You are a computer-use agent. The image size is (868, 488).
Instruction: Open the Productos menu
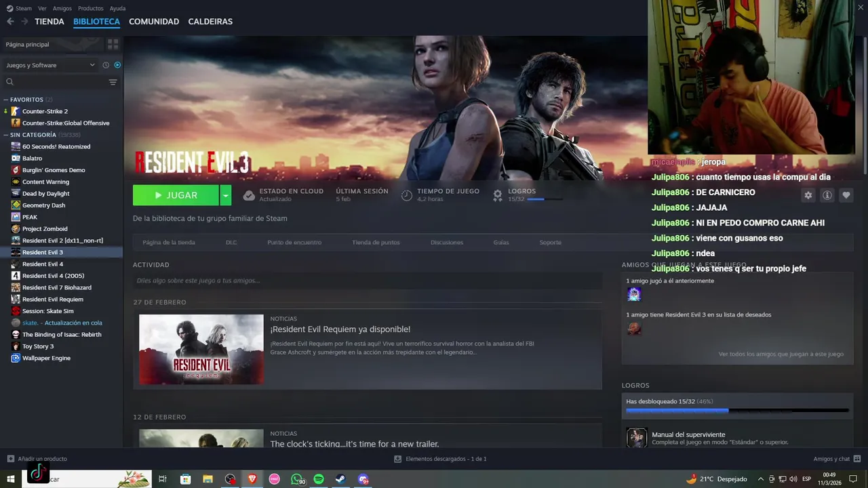(91, 8)
